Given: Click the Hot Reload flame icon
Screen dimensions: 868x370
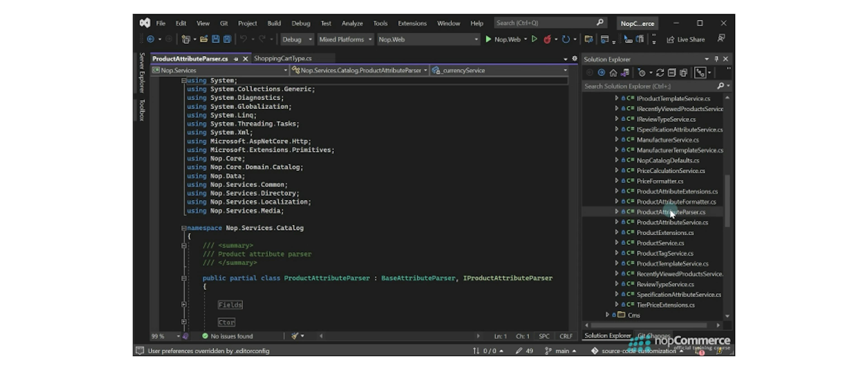Looking at the screenshot, I should click(547, 39).
